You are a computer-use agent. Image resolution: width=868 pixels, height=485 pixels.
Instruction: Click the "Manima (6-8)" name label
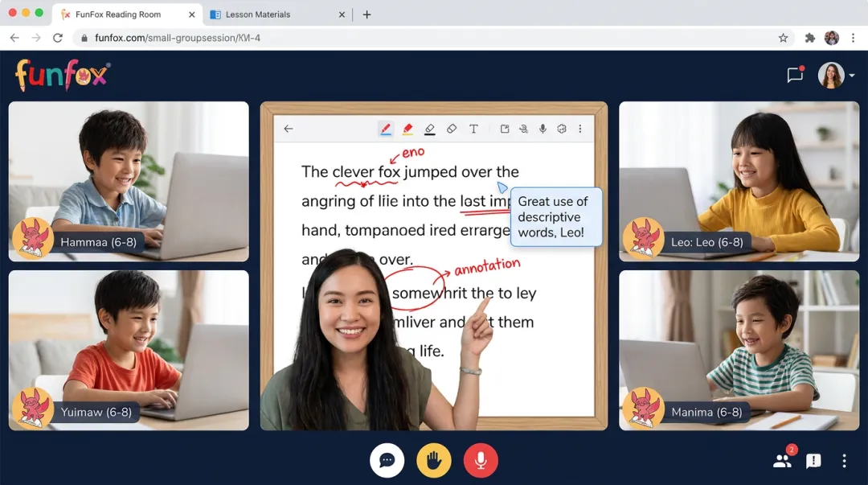pyautogui.click(x=707, y=412)
